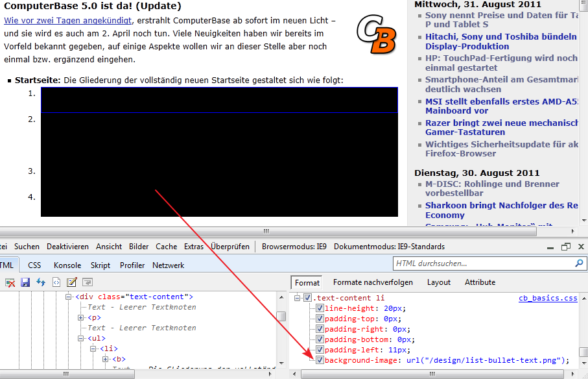Image resolution: width=588 pixels, height=379 pixels.
Task: Uncheck the .text-content li rule checkbox
Action: 307,298
